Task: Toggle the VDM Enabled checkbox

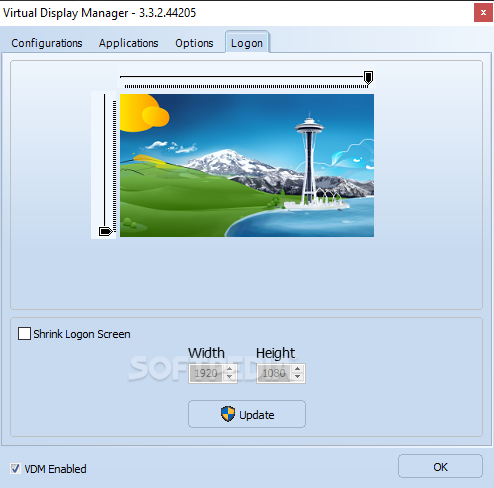Action: click(x=15, y=469)
